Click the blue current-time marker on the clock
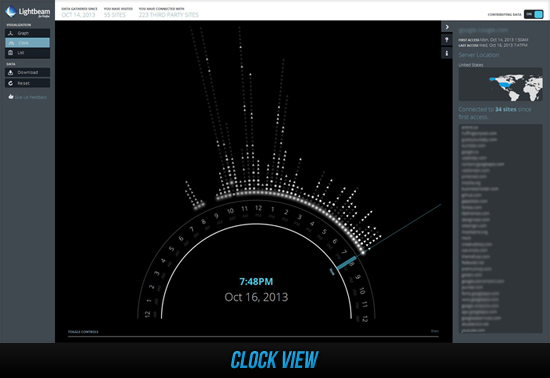This screenshot has height=378, width=550. pos(346,263)
